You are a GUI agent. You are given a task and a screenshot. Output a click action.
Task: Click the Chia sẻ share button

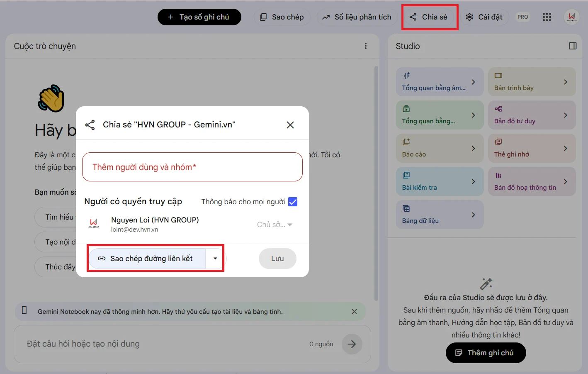pyautogui.click(x=429, y=17)
